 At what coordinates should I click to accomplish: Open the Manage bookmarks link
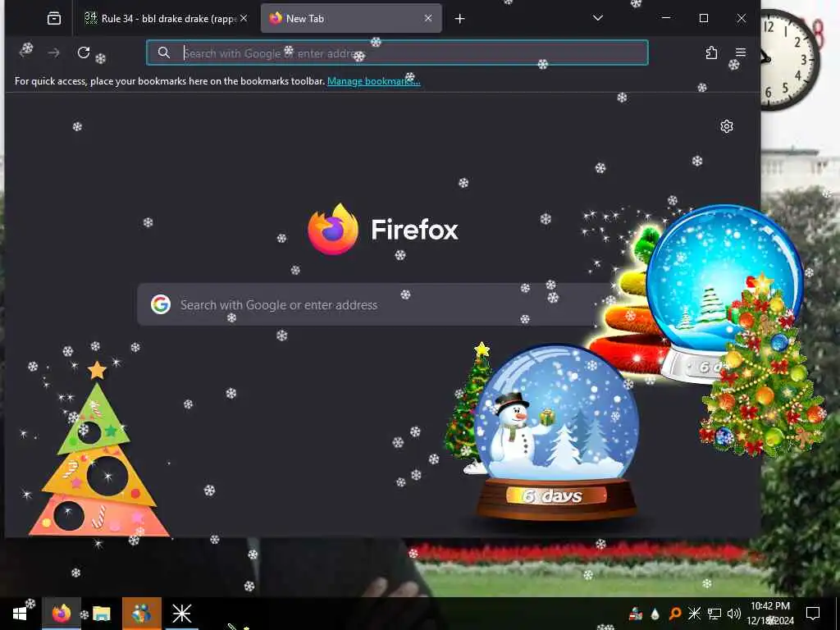tap(373, 81)
